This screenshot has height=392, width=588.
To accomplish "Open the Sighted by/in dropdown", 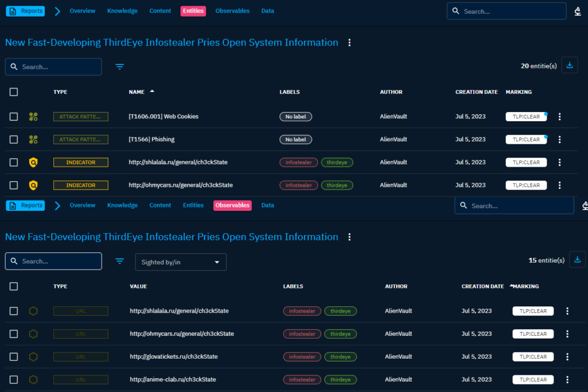I will pyautogui.click(x=181, y=262).
